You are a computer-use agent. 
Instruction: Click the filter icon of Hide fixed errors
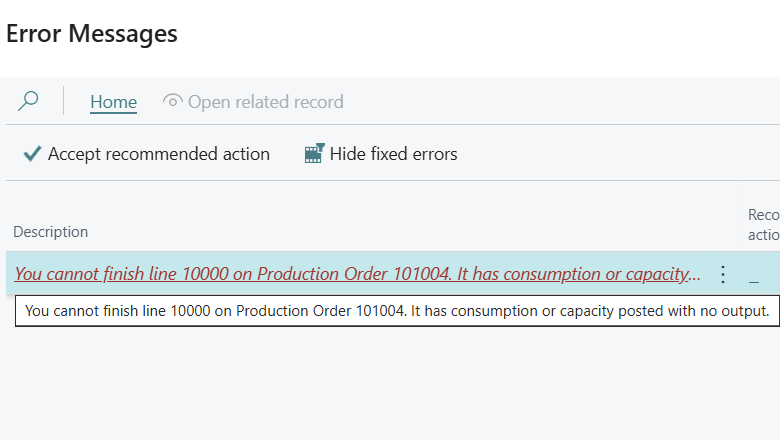314,153
